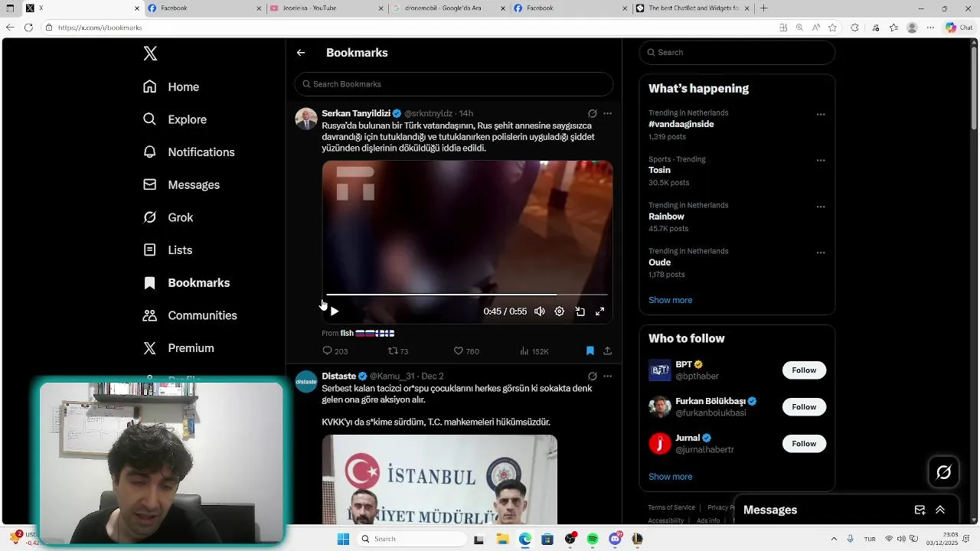980x551 pixels.
Task: Mute the video volume
Action: 540,311
